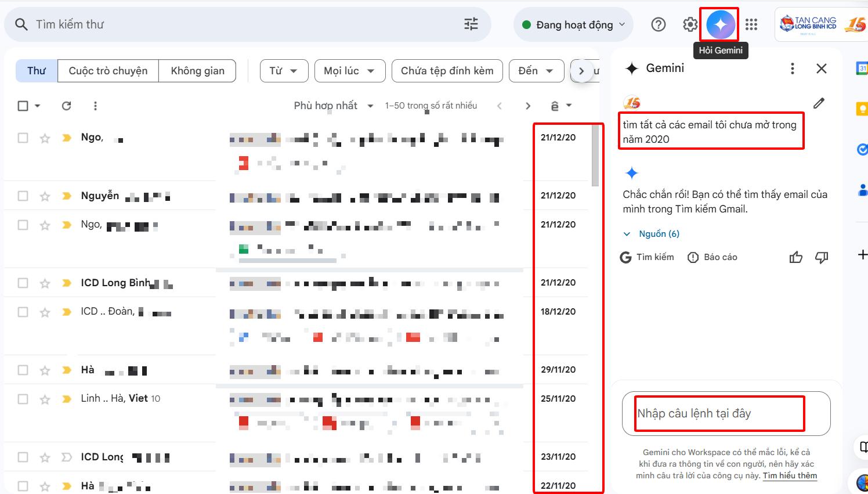Edit the Gemini prompt with pencil icon
This screenshot has height=494, width=868.
[x=819, y=103]
